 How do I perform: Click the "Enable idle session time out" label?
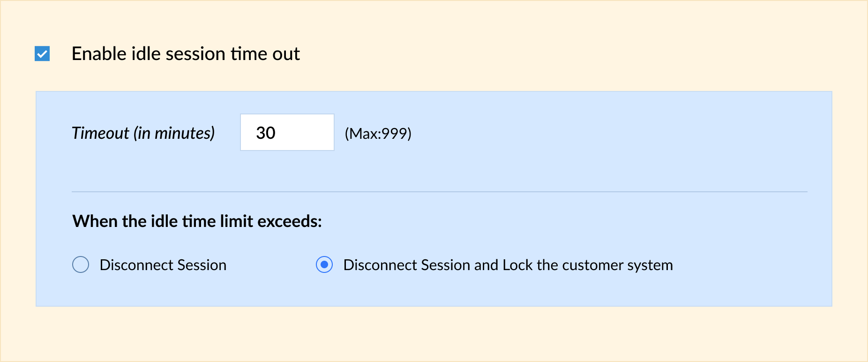[186, 54]
